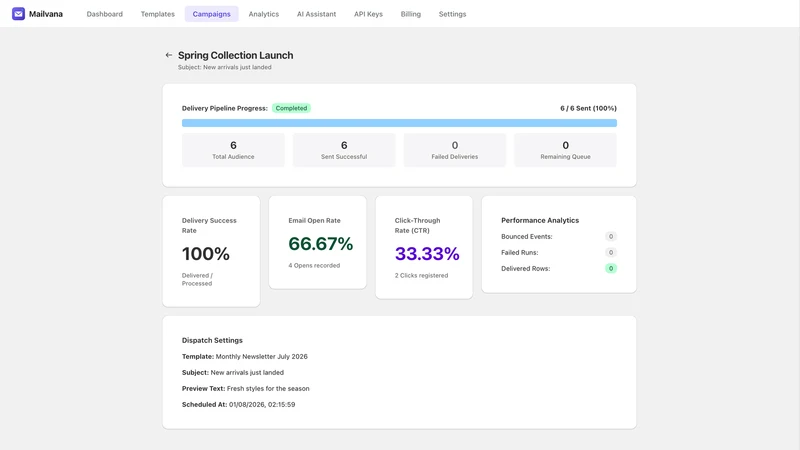The image size is (800, 450).
Task: Open the Settings tab
Action: 453,14
